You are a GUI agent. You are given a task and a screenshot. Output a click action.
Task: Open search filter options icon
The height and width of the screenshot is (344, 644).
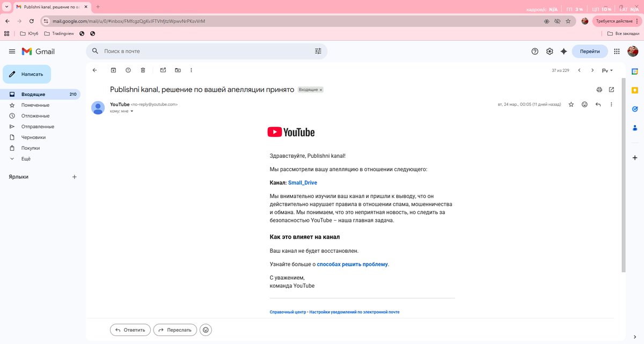click(x=318, y=51)
